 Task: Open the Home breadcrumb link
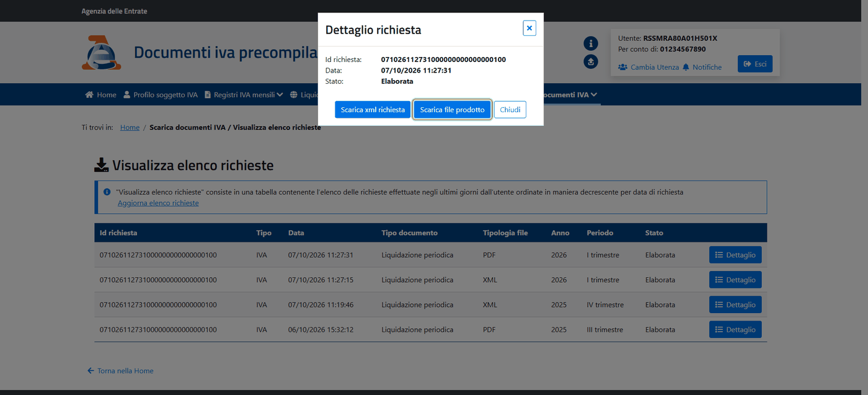coord(130,127)
